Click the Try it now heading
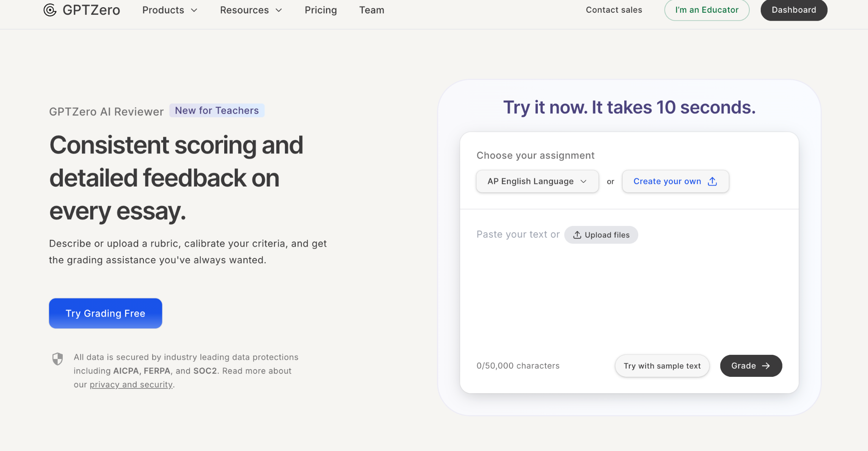This screenshot has width=868, height=451. click(x=629, y=108)
